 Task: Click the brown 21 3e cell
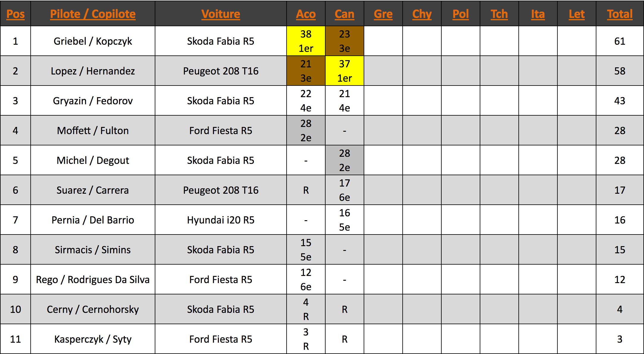tap(306, 71)
